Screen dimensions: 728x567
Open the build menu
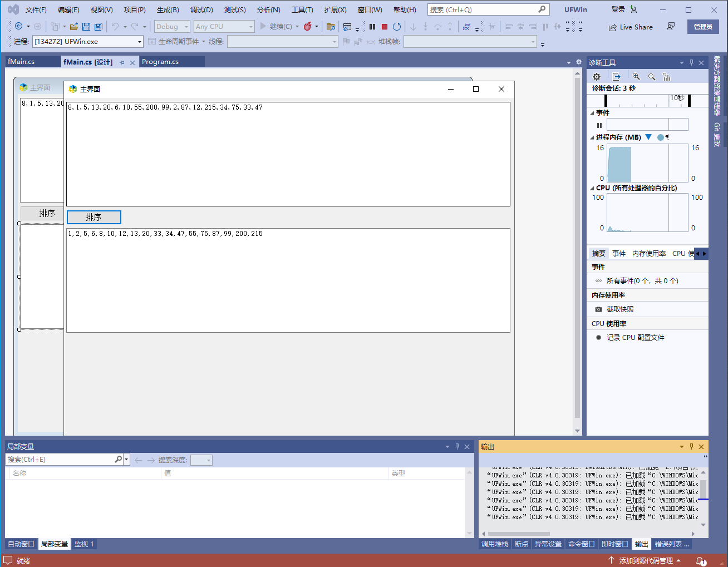coord(168,10)
